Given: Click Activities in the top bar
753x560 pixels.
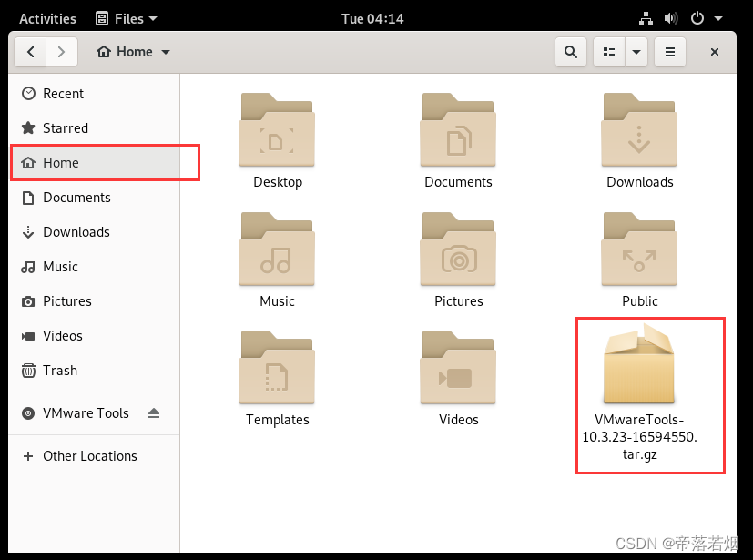Looking at the screenshot, I should pyautogui.click(x=46, y=18).
